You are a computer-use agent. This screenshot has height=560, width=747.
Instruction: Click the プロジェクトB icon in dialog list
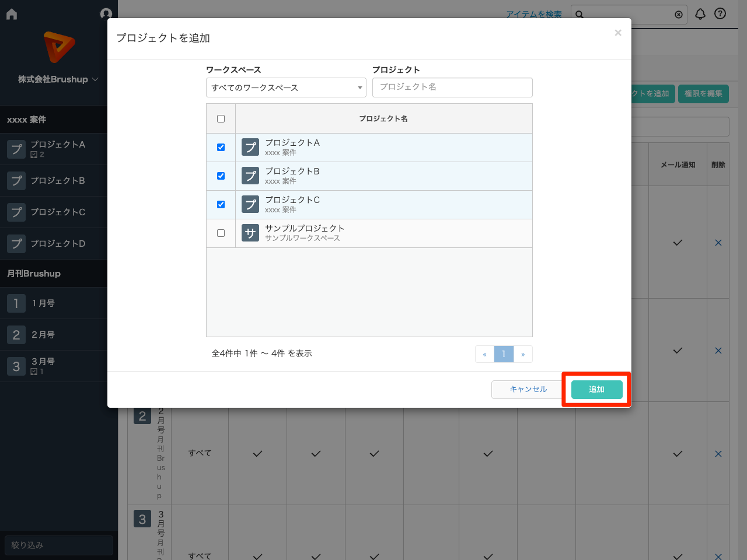(250, 176)
